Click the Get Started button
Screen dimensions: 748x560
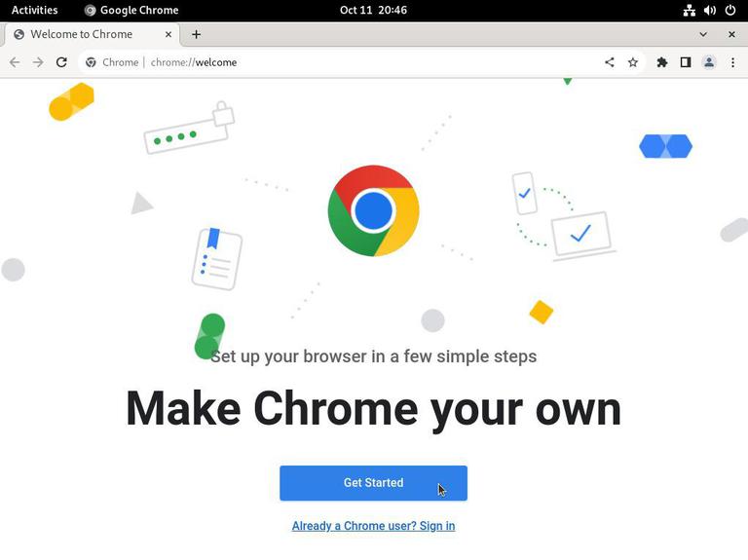tap(374, 483)
